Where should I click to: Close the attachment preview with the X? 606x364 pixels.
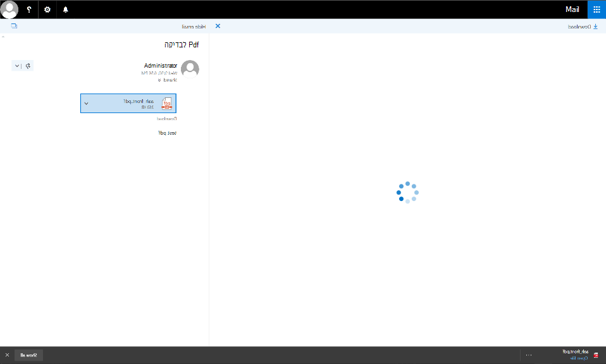tap(218, 26)
